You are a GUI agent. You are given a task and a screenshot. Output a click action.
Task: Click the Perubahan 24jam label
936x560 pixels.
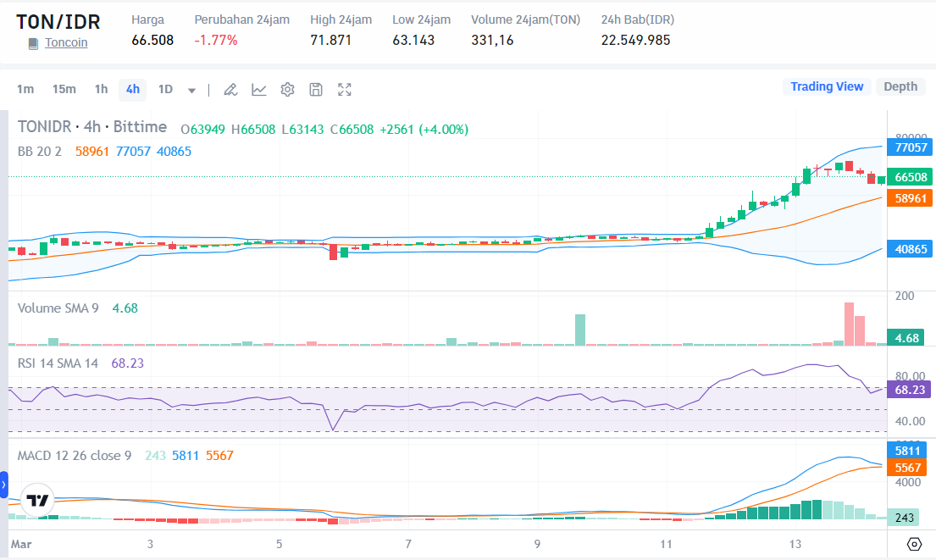(x=241, y=19)
